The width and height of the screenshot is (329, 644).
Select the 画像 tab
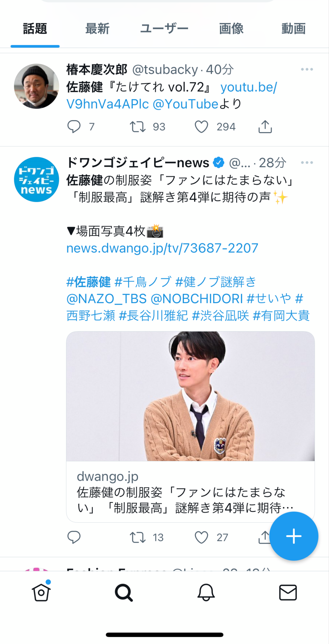click(x=231, y=29)
